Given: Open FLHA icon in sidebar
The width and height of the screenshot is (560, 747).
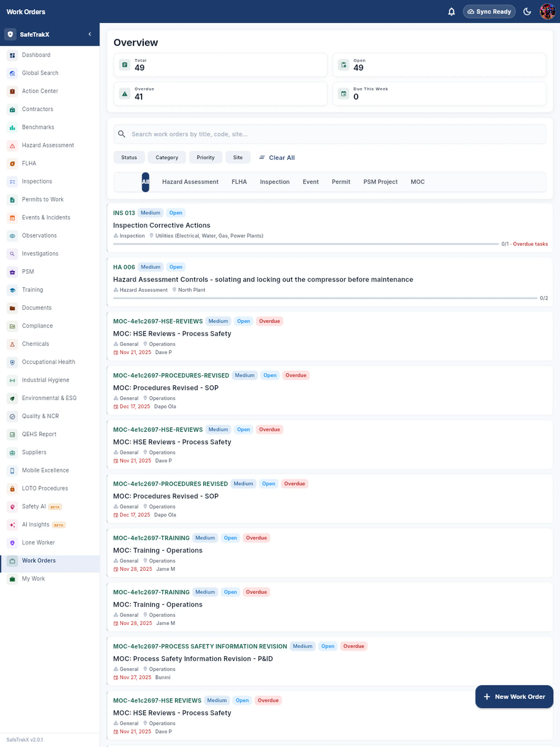Looking at the screenshot, I should 12,164.
